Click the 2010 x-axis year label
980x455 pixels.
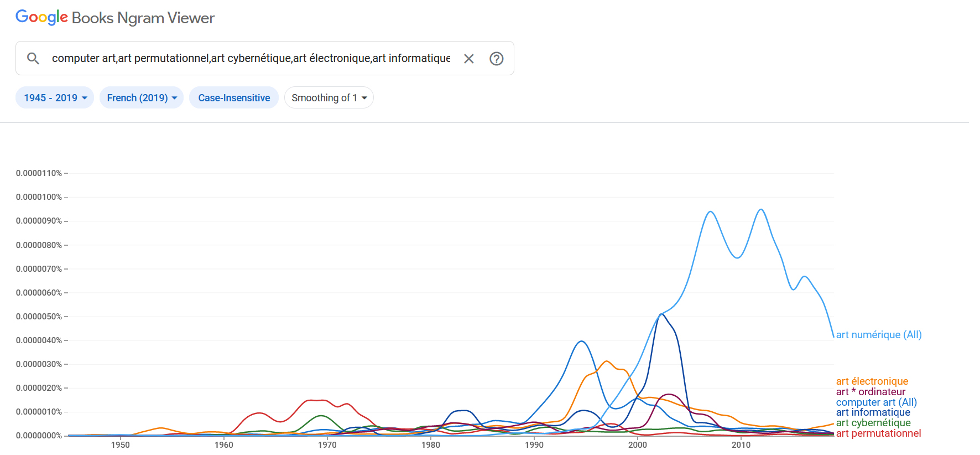click(x=741, y=445)
